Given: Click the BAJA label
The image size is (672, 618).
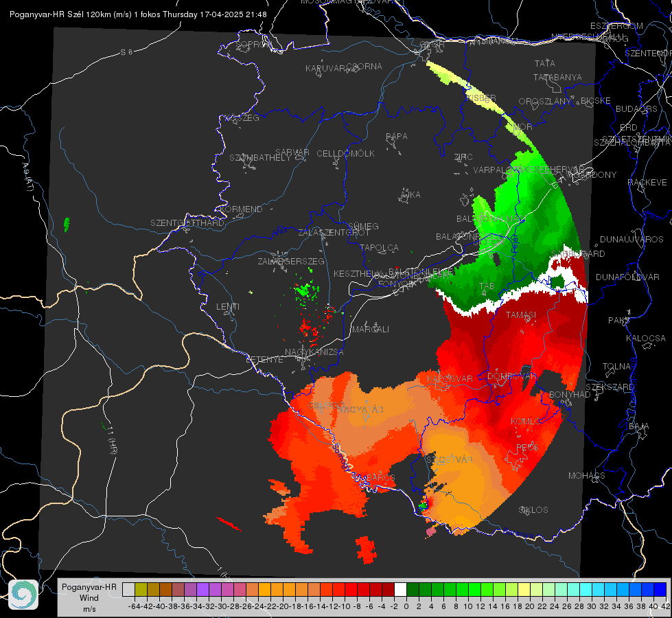Looking at the screenshot, I should (639, 426).
